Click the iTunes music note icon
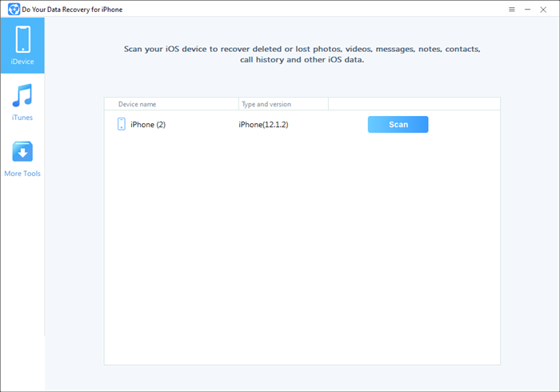 pyautogui.click(x=22, y=96)
